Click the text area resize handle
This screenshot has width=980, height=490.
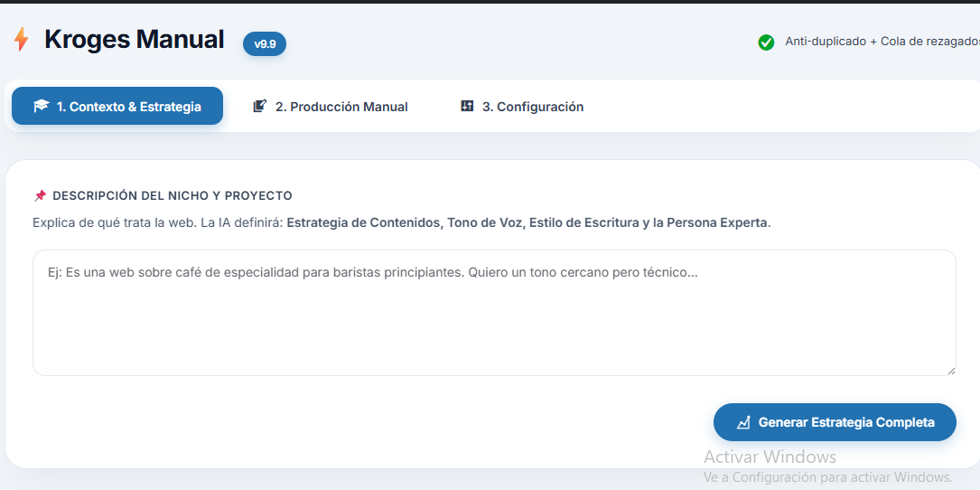950,370
